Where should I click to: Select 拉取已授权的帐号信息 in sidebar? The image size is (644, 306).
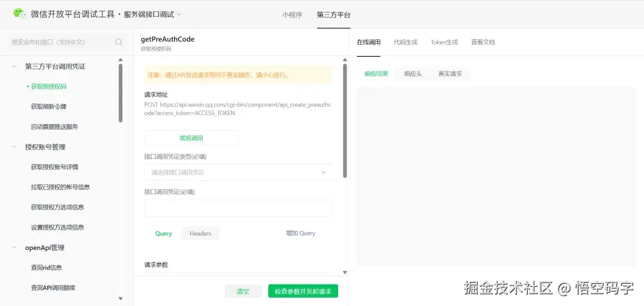tap(60, 187)
